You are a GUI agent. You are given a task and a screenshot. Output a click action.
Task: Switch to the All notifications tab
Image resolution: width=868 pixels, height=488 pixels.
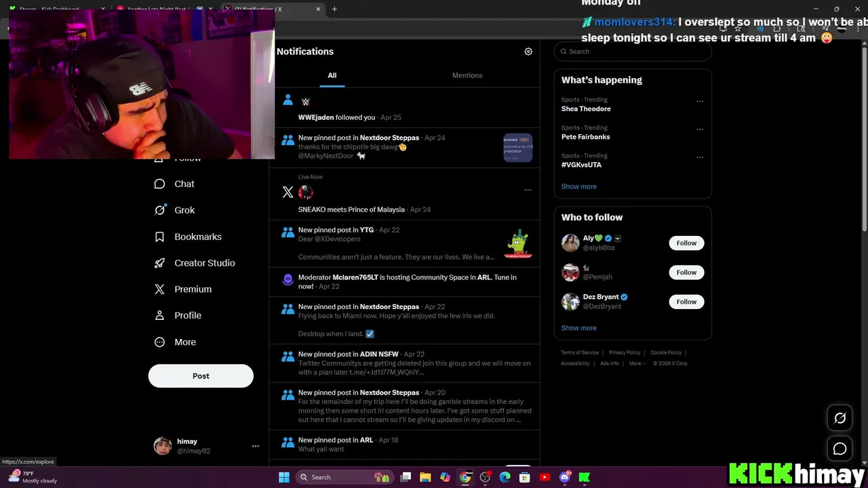[332, 75]
